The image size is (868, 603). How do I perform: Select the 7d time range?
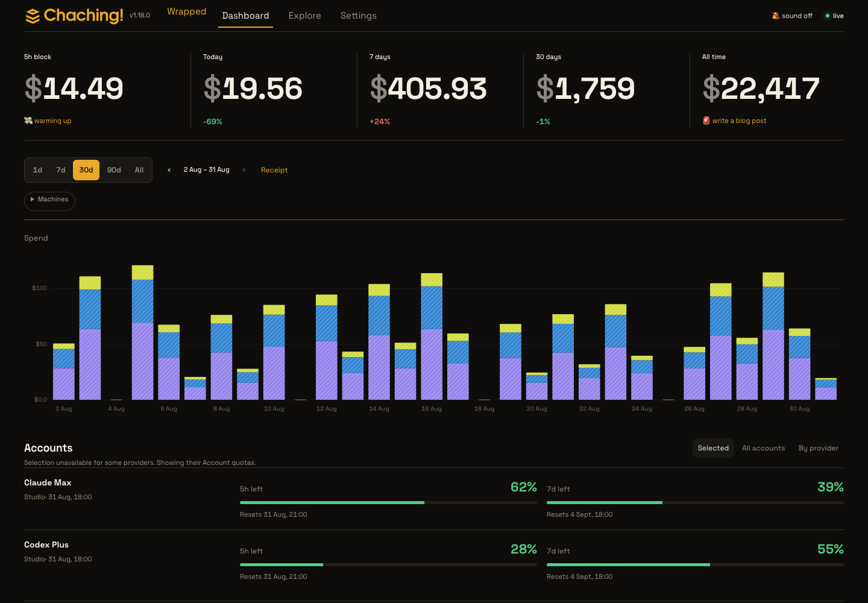pos(61,170)
